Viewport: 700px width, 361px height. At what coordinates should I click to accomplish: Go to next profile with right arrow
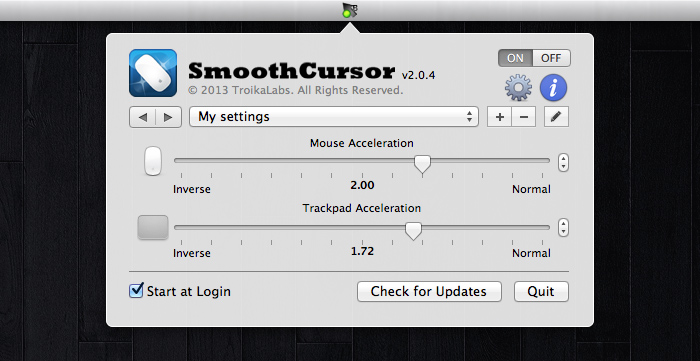[168, 117]
